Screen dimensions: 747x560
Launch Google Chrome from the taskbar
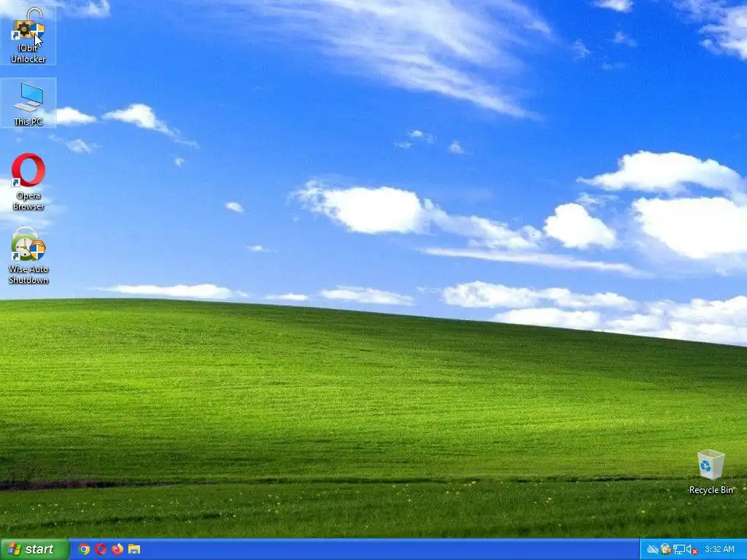(x=84, y=549)
